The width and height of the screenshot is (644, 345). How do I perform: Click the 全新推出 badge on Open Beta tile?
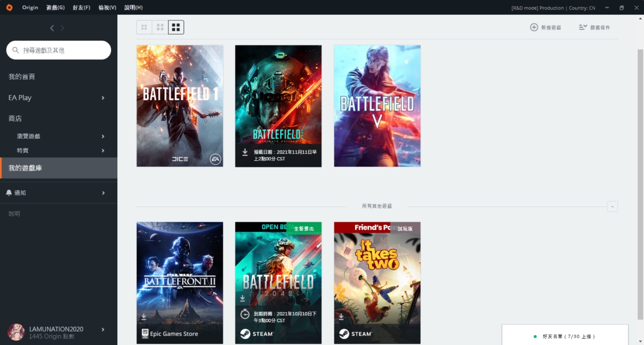pos(304,228)
